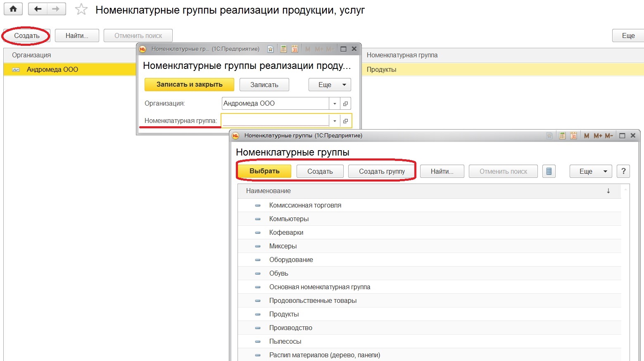Viewport: 644px width, 361px height.
Task: Select the Андромеда ООО row
Action: 70,69
